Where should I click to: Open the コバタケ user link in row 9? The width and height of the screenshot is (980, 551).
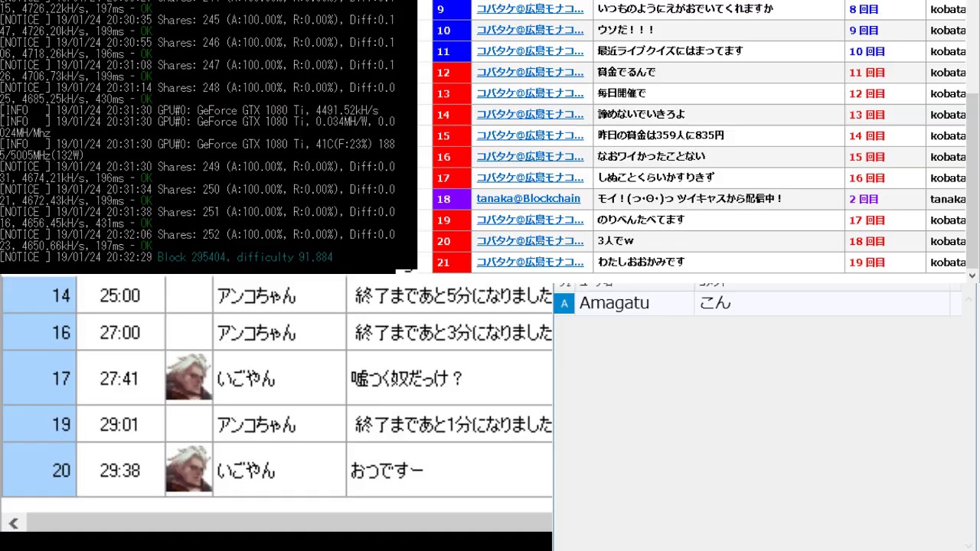point(530,9)
